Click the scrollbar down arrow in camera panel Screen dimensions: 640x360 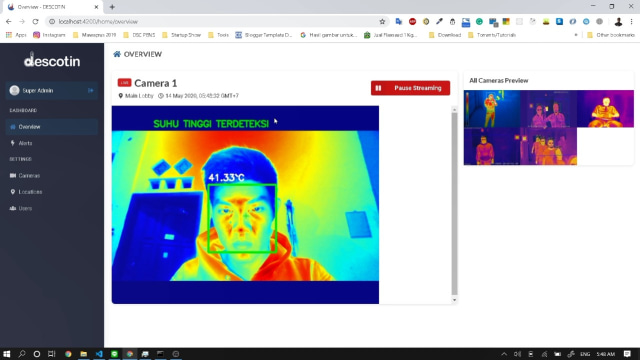point(454,300)
